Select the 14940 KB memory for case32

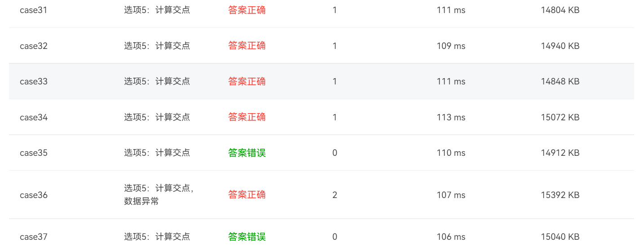[x=560, y=46]
